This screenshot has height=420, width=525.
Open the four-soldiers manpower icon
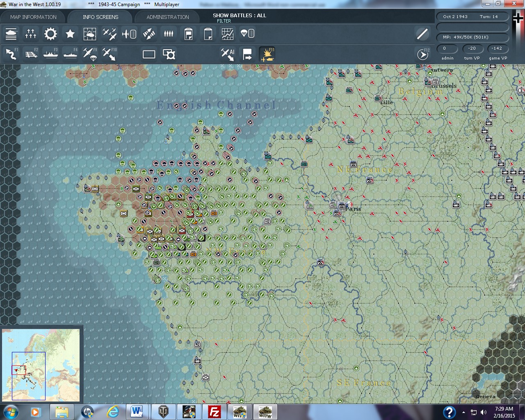coord(169,34)
